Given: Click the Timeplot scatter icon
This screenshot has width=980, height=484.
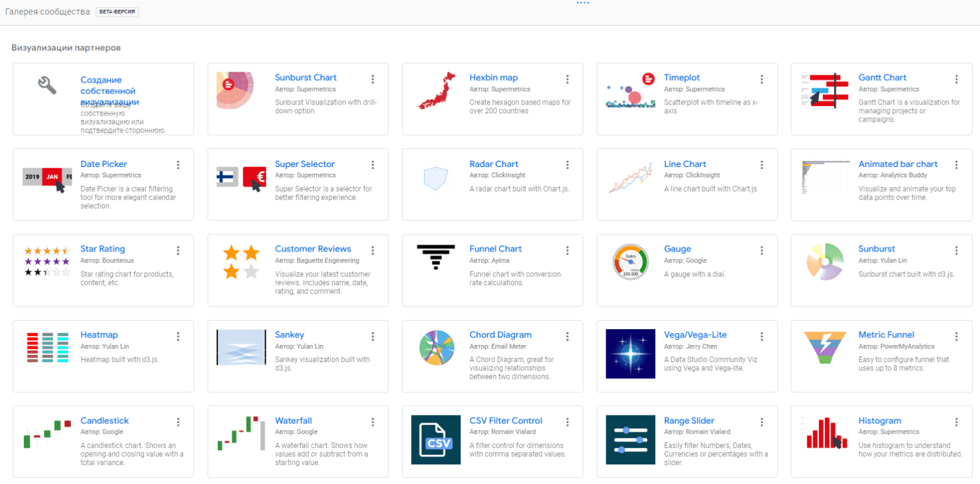Looking at the screenshot, I should point(630,91).
